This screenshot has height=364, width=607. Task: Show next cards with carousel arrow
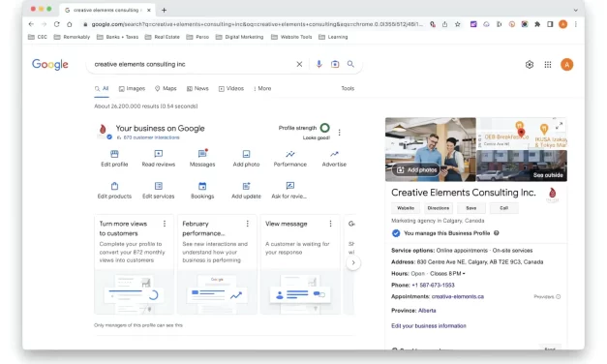353,262
